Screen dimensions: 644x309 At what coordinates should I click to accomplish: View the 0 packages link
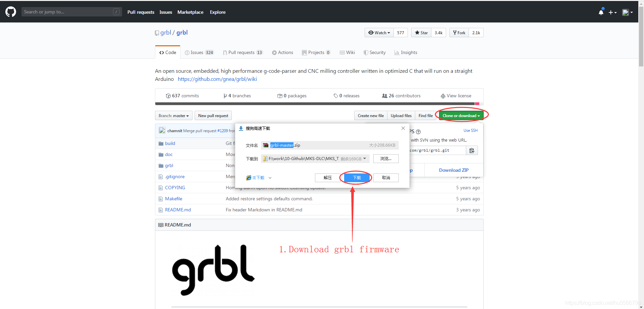click(292, 96)
